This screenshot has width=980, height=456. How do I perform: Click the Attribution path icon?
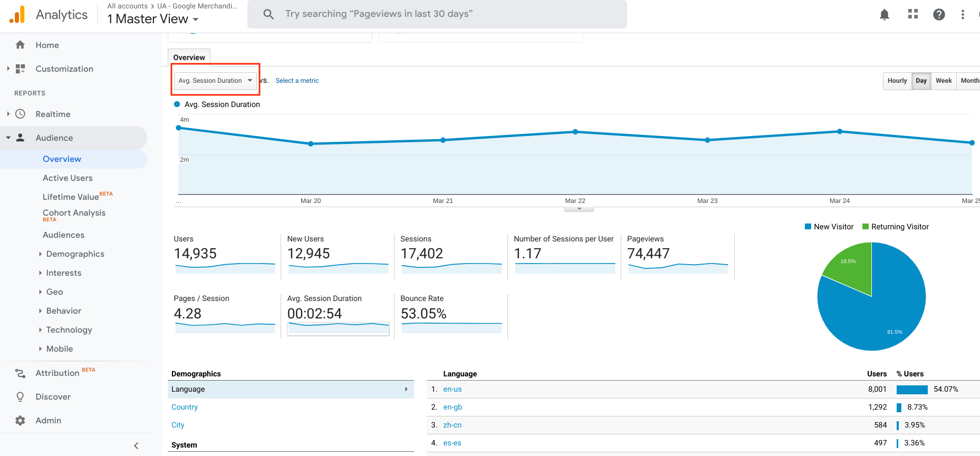click(20, 373)
